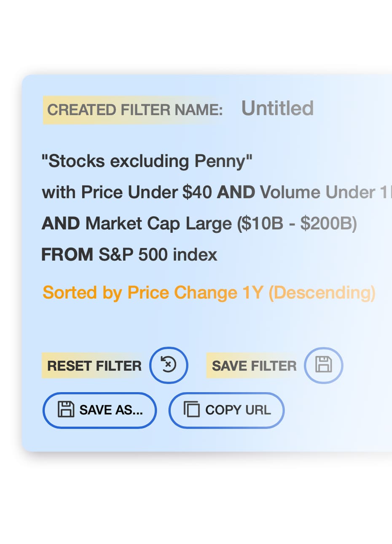Click the CREATED FILTER NAME label
This screenshot has height=544, width=392.
pyautogui.click(x=135, y=110)
